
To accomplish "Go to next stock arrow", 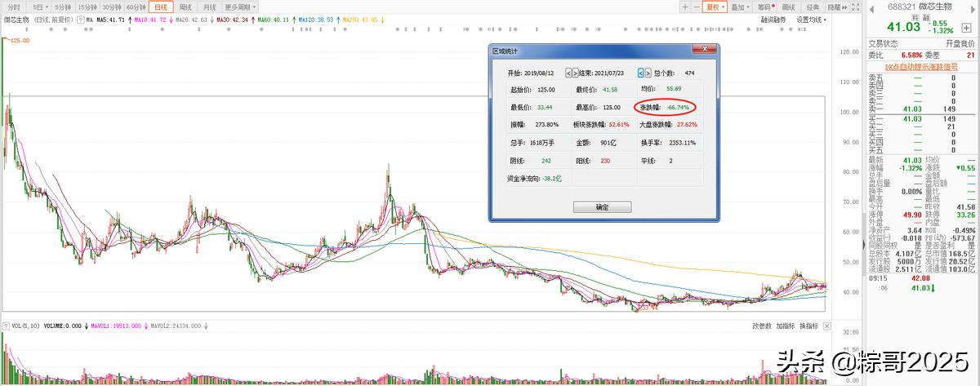I will click(974, 9).
